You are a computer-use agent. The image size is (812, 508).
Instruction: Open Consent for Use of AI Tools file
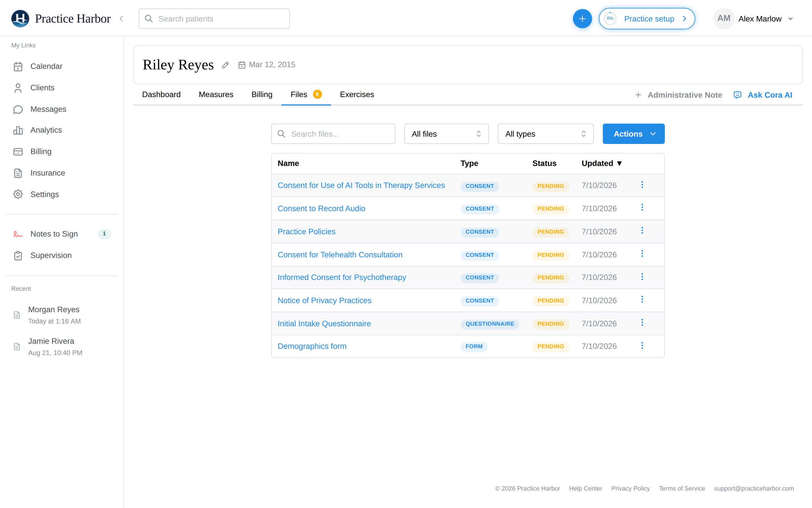click(x=361, y=185)
